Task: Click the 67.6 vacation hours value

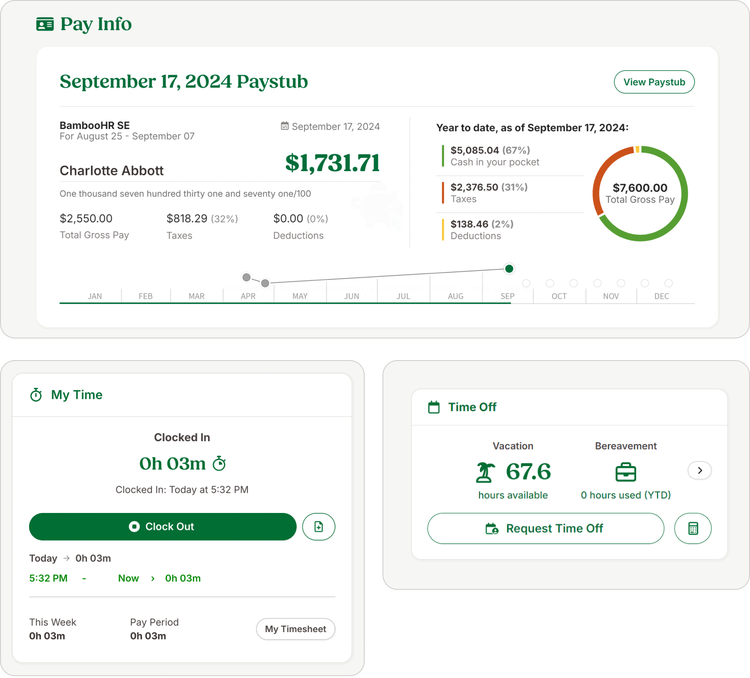Action: [528, 472]
